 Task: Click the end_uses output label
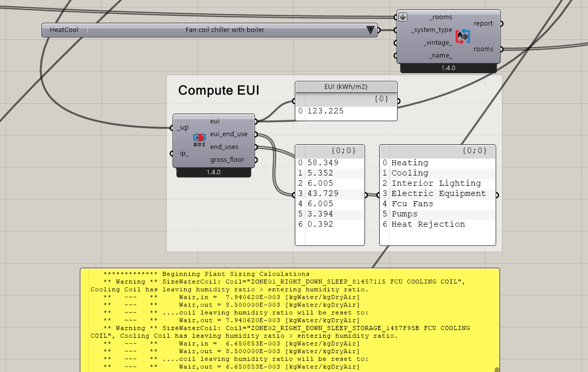(x=224, y=147)
